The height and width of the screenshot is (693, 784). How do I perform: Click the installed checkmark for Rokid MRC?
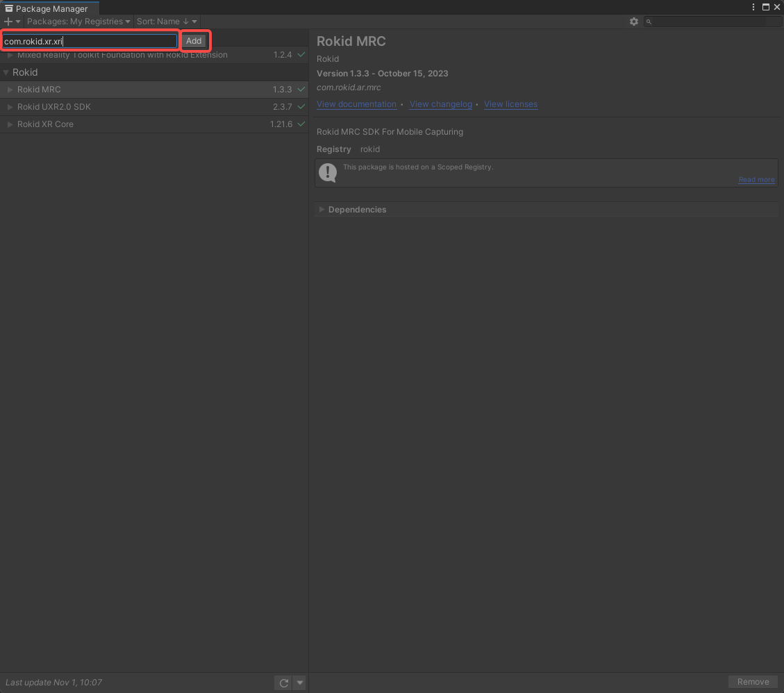(301, 90)
